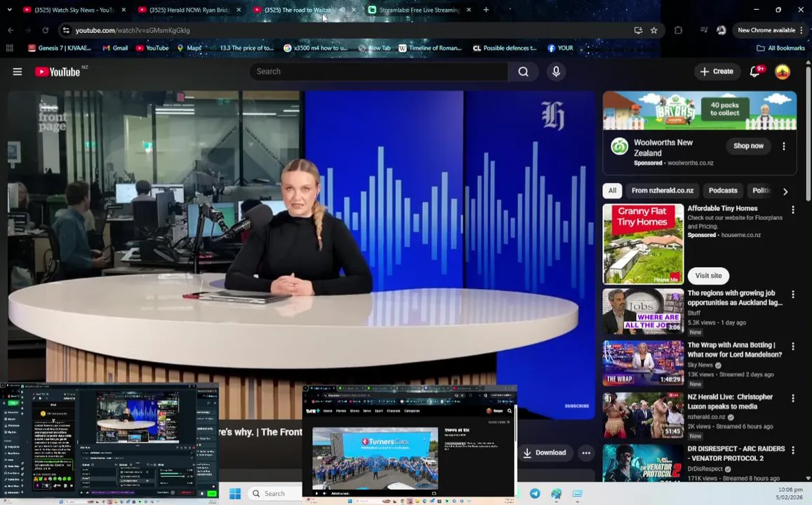
Task: Open Granny Flat Tiny Homes thumbnail
Action: point(643,243)
